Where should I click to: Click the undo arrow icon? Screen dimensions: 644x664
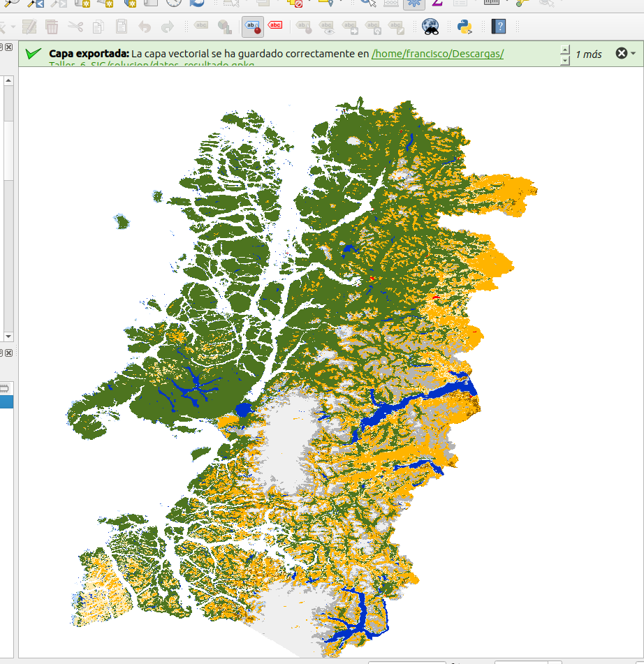coord(145,27)
